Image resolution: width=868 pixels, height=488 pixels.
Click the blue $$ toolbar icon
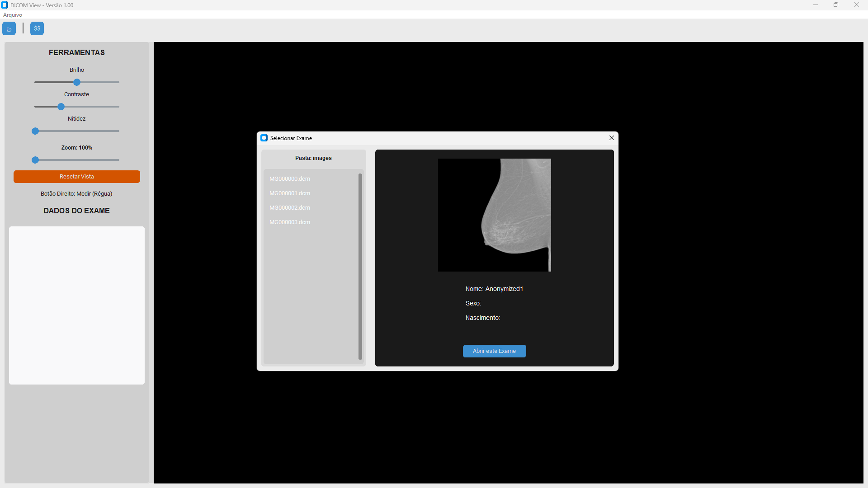click(x=37, y=28)
